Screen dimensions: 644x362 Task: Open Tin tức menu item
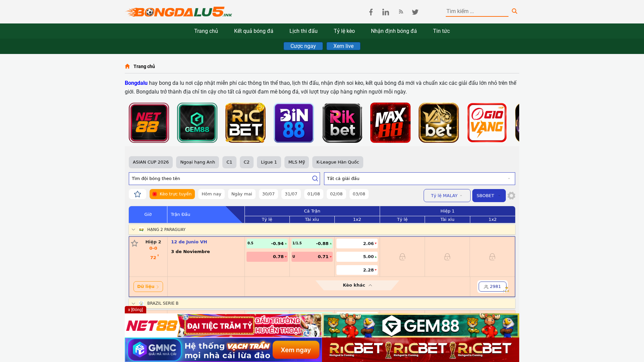[x=441, y=31]
